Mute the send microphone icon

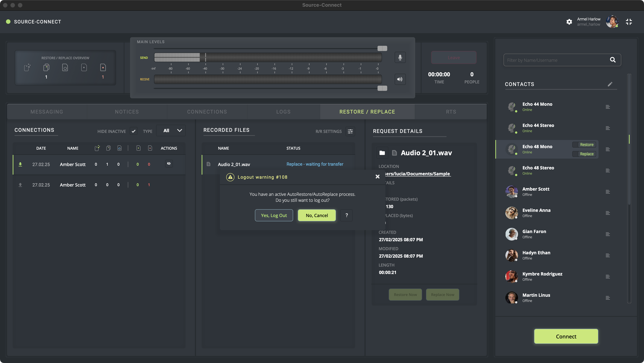tap(400, 58)
